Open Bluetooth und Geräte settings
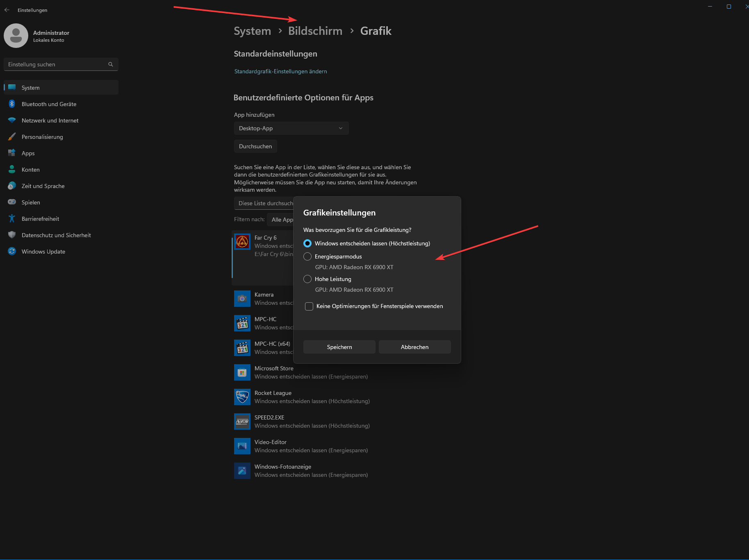The width and height of the screenshot is (749, 560). tap(61, 104)
